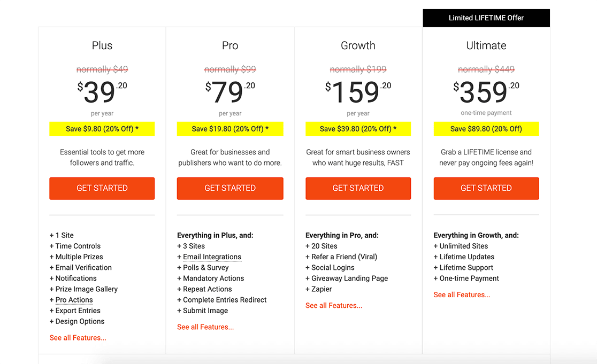Click the Save $19.80 yellow badge
The width and height of the screenshot is (597, 364).
(x=230, y=129)
